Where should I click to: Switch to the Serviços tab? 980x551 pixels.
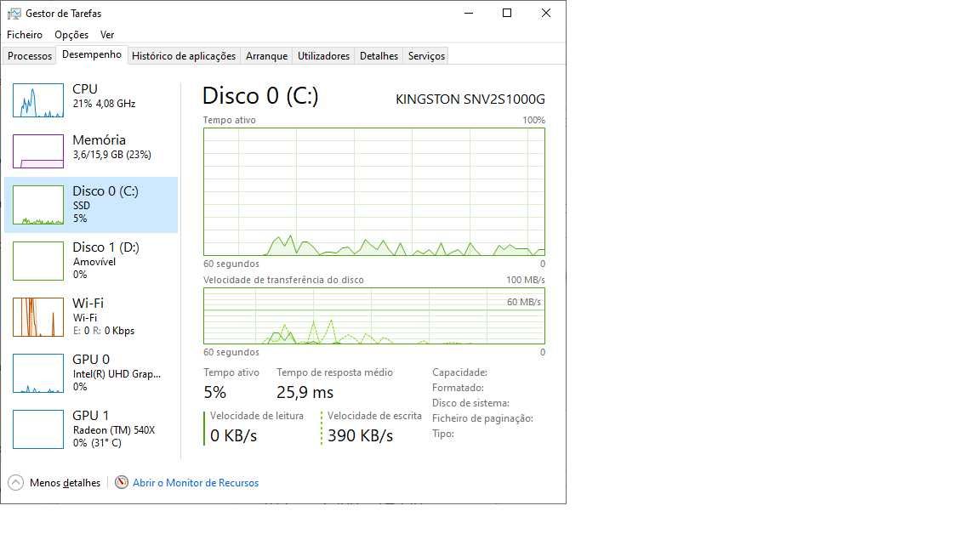pos(426,55)
